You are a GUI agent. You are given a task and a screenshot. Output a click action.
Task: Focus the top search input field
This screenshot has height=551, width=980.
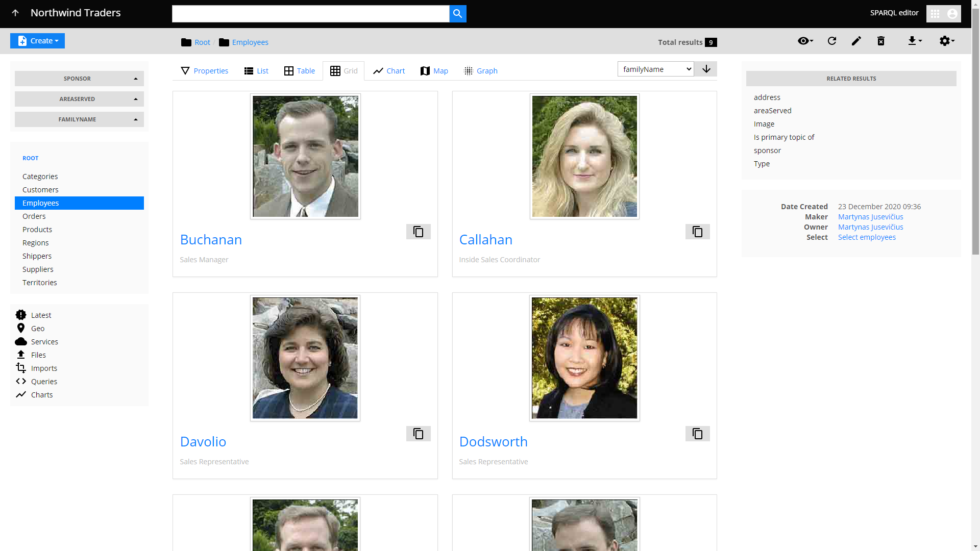310,14
